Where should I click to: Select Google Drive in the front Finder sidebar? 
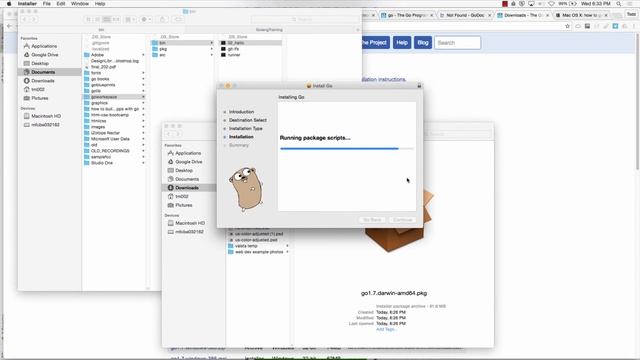click(x=189, y=162)
